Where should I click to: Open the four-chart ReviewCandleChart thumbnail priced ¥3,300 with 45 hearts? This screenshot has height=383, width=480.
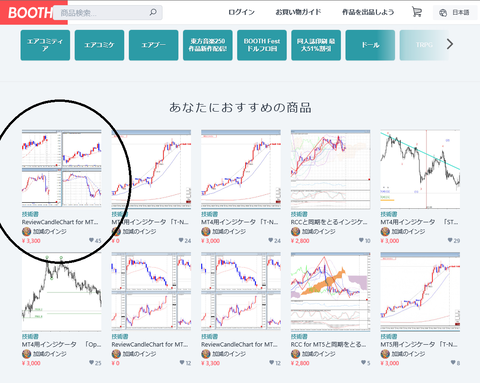62,169
